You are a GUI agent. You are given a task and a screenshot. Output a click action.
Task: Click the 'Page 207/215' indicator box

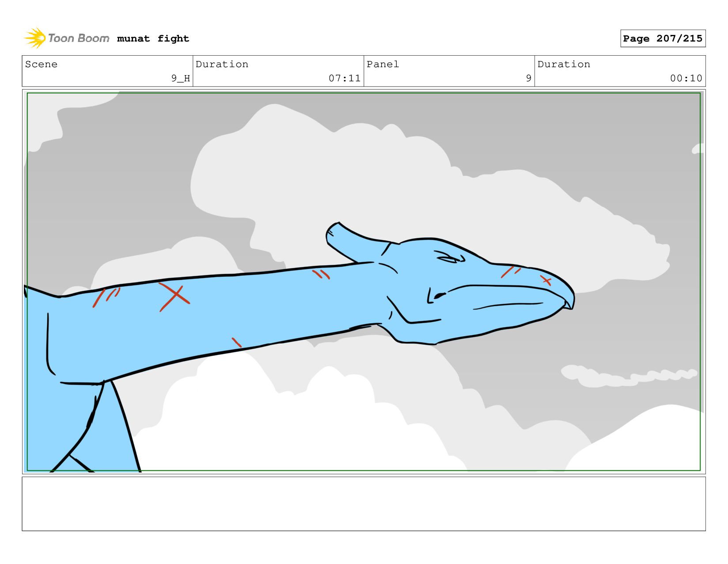(x=663, y=38)
